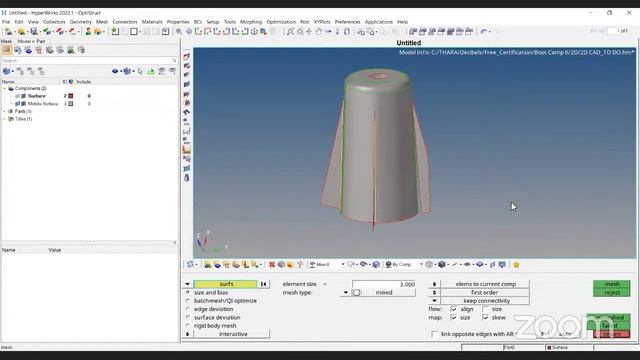The width and height of the screenshot is (640, 360).
Task: Open the Optimization menu
Action: click(281, 22)
